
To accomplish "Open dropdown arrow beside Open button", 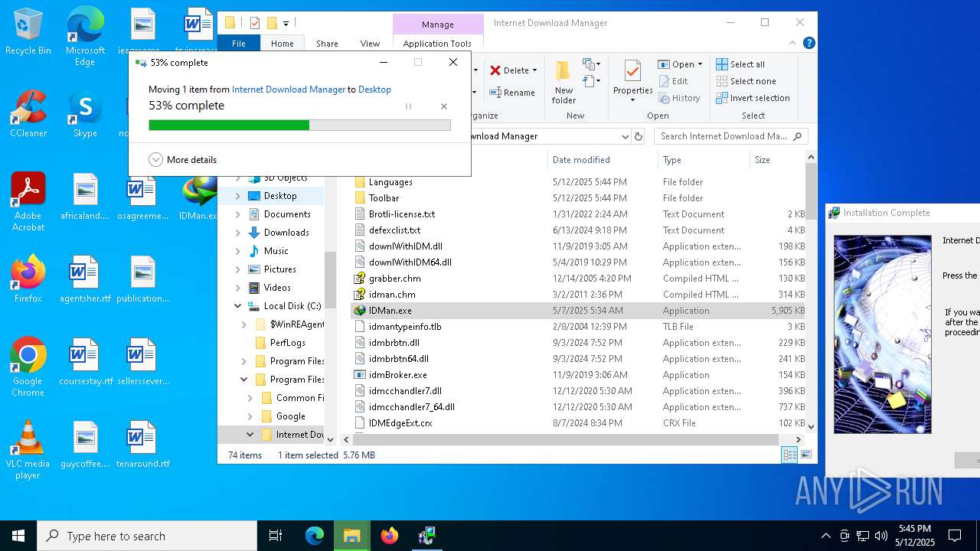I will pos(700,64).
